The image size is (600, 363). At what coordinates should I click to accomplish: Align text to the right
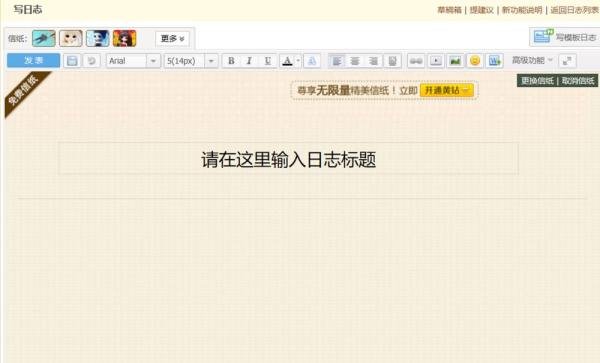point(373,61)
